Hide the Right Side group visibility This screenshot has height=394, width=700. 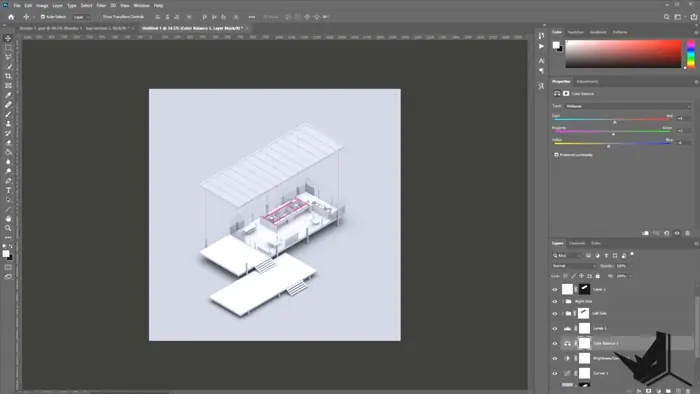555,302
